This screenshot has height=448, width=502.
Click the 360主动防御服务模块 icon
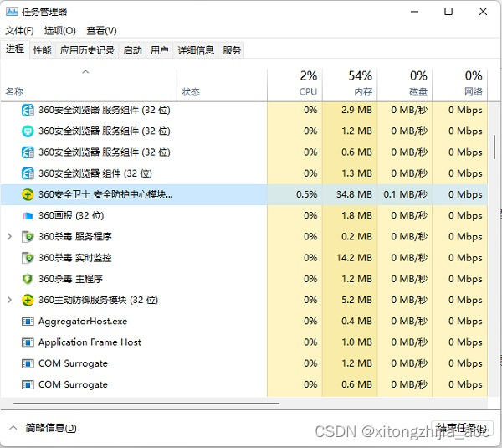(x=28, y=301)
